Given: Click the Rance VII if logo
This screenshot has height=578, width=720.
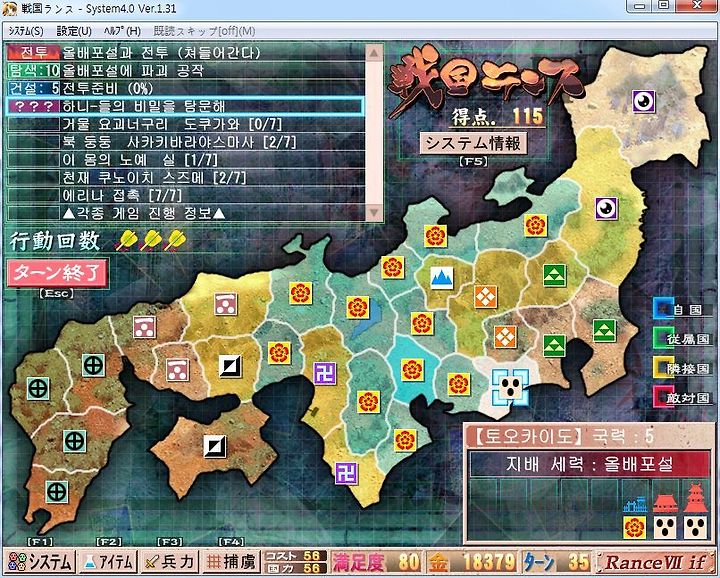Looking at the screenshot, I should 655,562.
